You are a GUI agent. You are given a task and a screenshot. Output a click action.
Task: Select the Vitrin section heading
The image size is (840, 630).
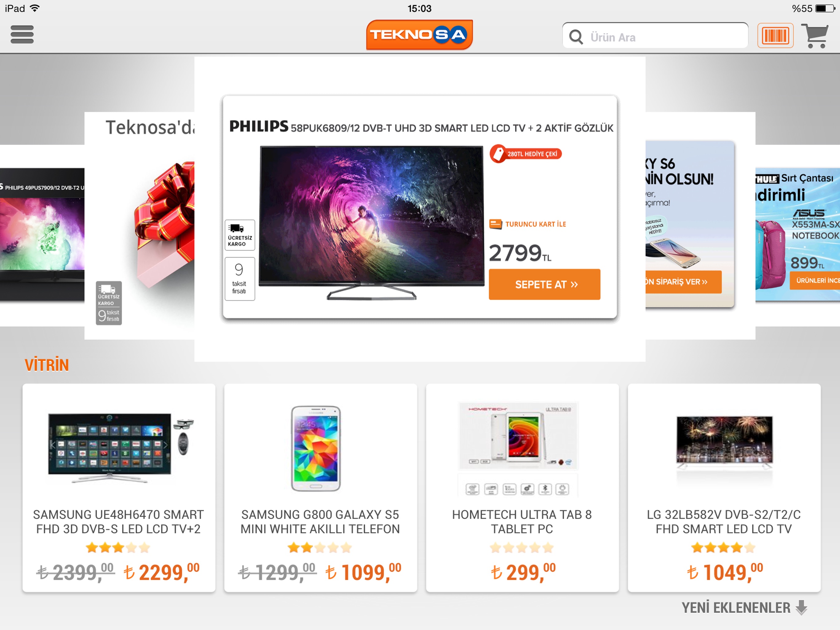coord(47,365)
